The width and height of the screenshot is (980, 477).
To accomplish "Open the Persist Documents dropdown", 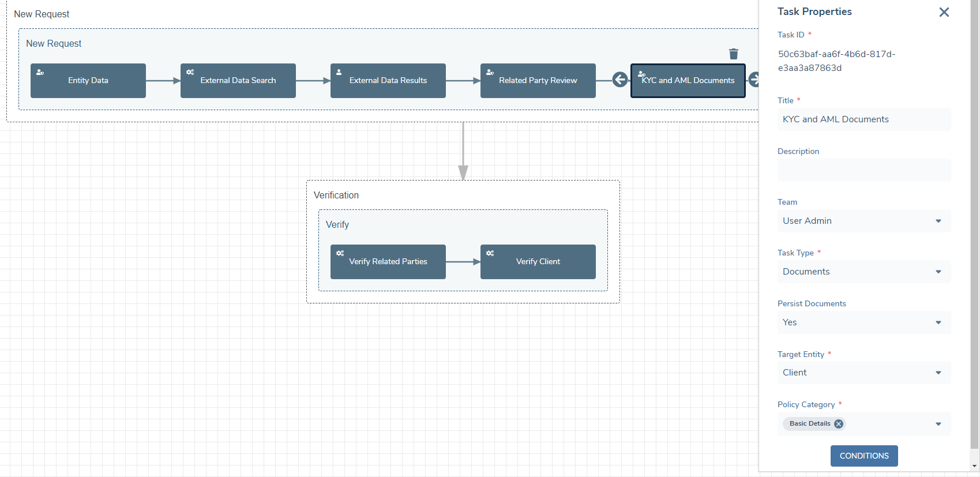I will [x=938, y=322].
